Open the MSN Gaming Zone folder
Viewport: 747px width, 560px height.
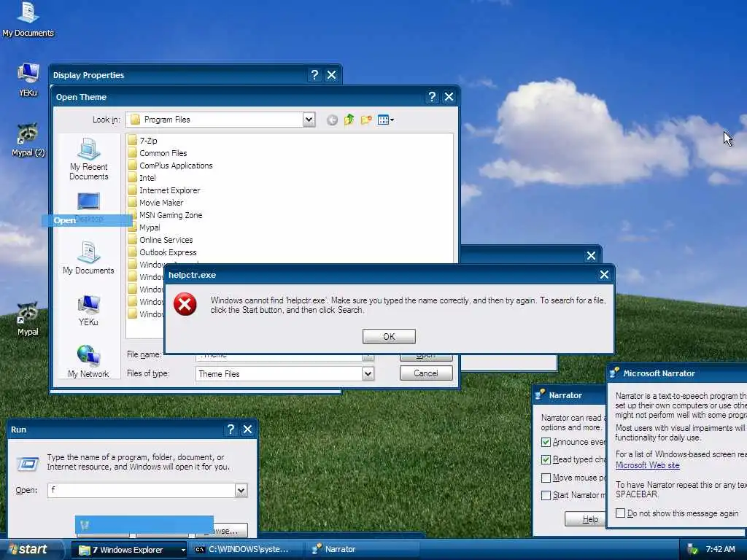(165, 215)
